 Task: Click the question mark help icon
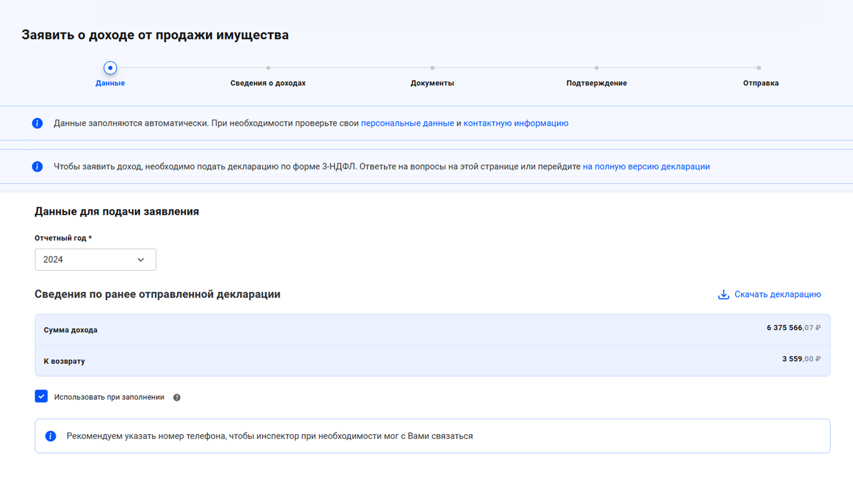tap(177, 397)
